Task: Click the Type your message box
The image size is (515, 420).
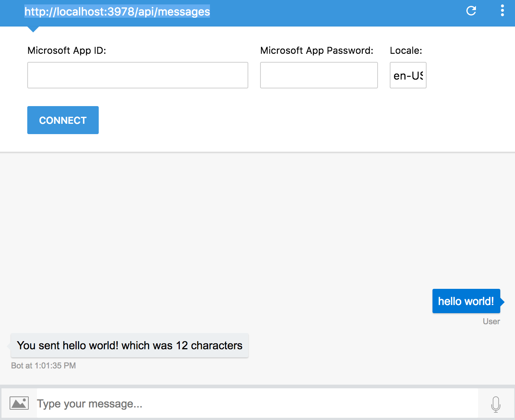Action: click(257, 403)
